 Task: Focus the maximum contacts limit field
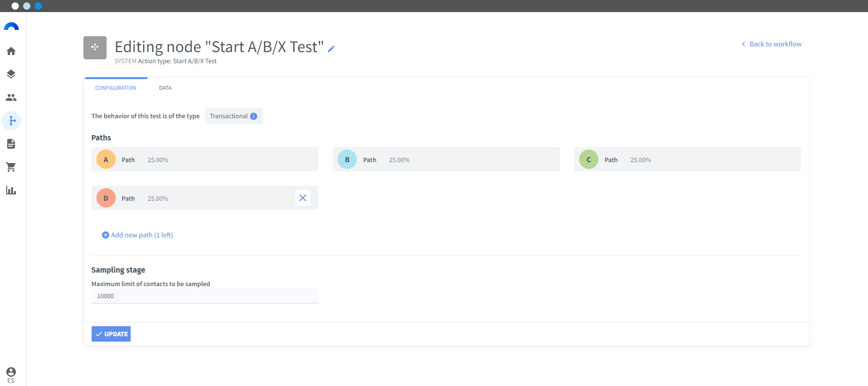[x=205, y=296]
